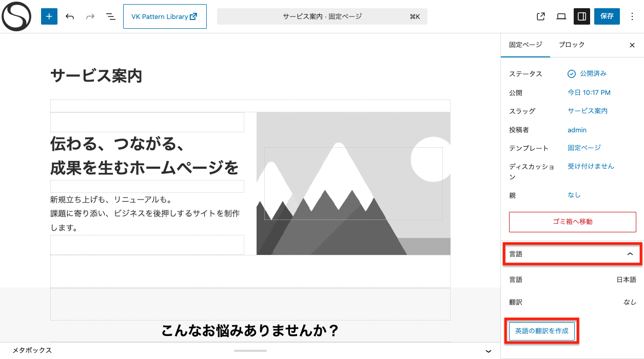View page in new tab icon
Image resolution: width=644 pixels, height=359 pixels.
click(540, 16)
